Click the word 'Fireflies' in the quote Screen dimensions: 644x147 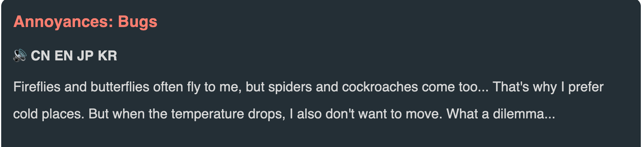point(37,87)
